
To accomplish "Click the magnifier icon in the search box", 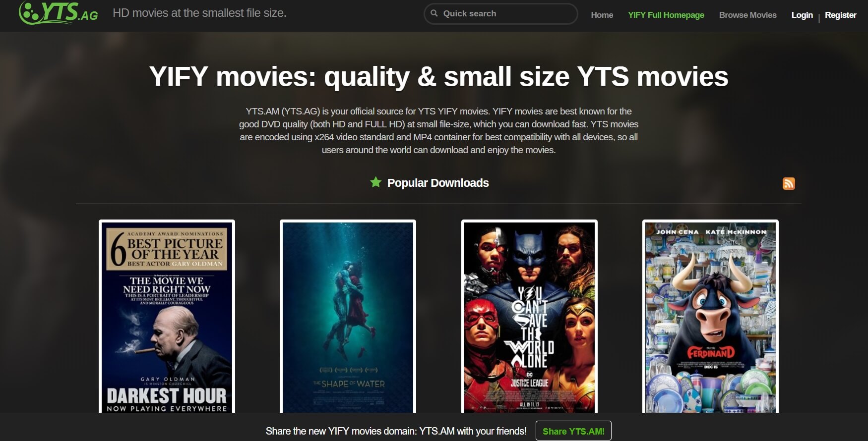I will (434, 13).
